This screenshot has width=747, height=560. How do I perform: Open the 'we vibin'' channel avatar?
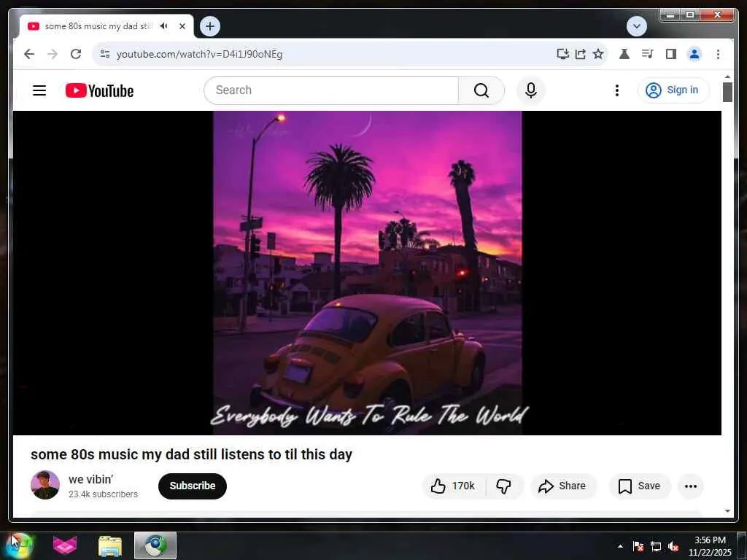click(45, 485)
